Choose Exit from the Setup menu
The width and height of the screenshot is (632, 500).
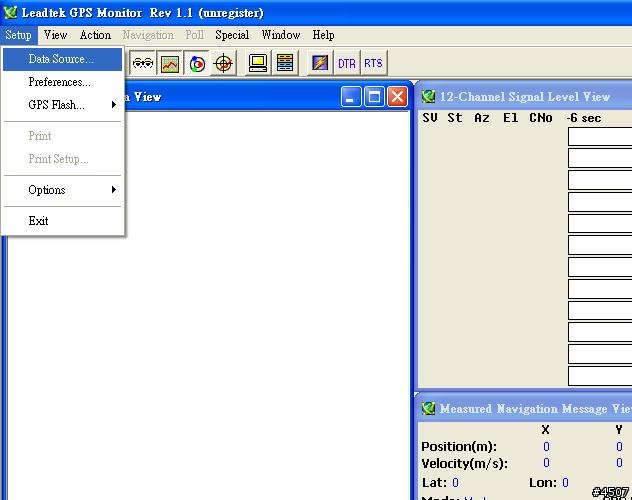[x=62, y=221]
